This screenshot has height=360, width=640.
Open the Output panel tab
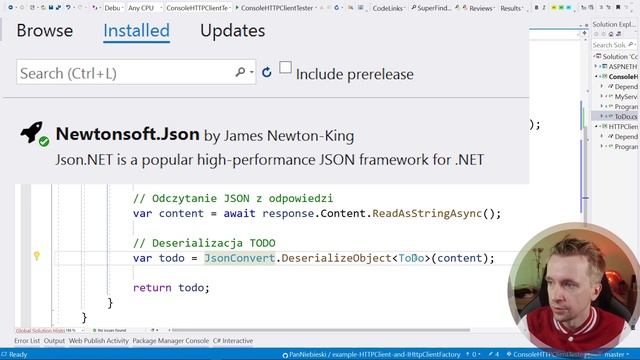(54, 340)
